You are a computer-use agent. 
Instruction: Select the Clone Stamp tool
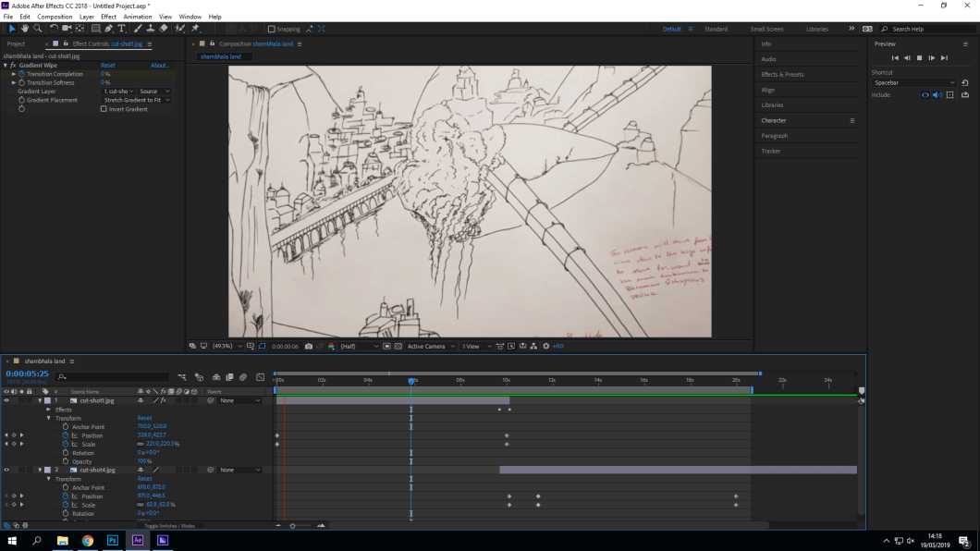coord(150,29)
